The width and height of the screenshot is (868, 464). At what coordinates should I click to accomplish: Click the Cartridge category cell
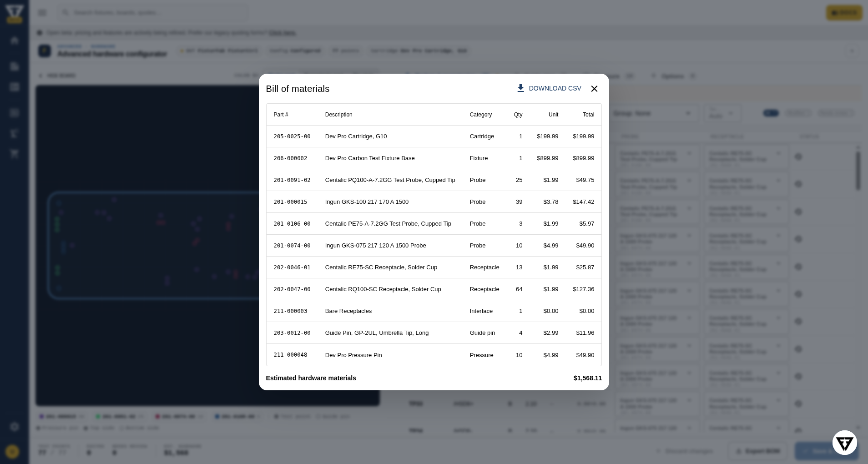pyautogui.click(x=482, y=136)
